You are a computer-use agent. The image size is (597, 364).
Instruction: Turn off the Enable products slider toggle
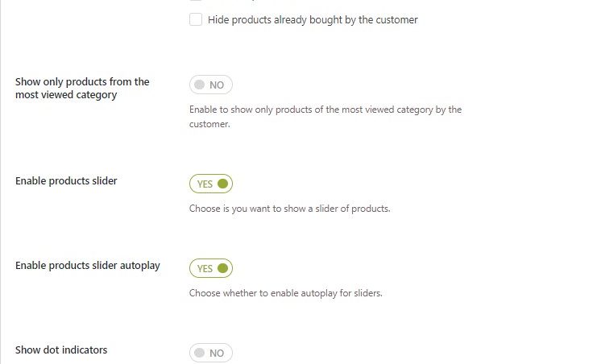click(x=211, y=184)
